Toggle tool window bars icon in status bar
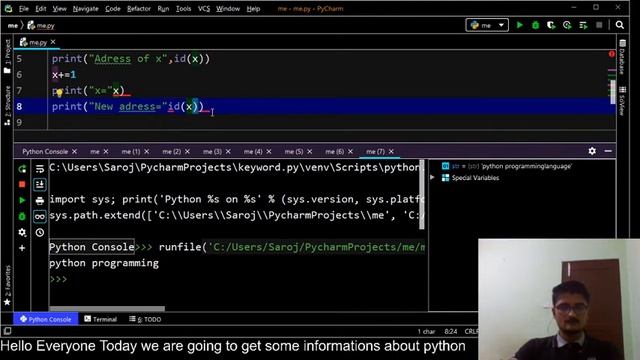 click(x=7, y=331)
